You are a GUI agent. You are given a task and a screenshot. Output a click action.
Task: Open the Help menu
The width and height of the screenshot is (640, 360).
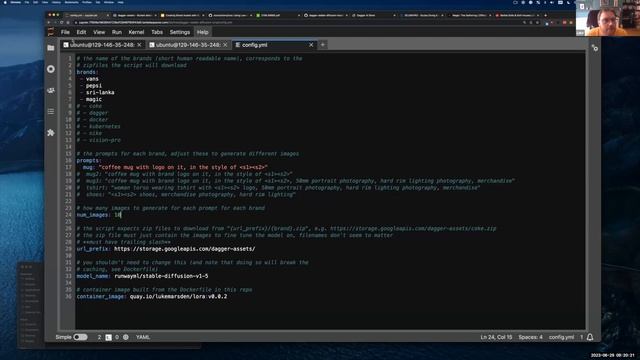pyautogui.click(x=202, y=32)
